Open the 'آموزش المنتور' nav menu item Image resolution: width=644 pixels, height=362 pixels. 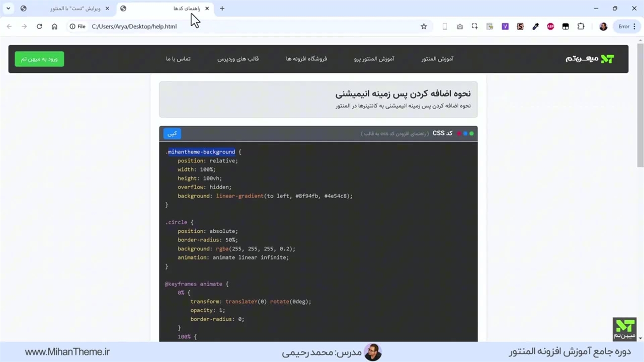pos(437,59)
